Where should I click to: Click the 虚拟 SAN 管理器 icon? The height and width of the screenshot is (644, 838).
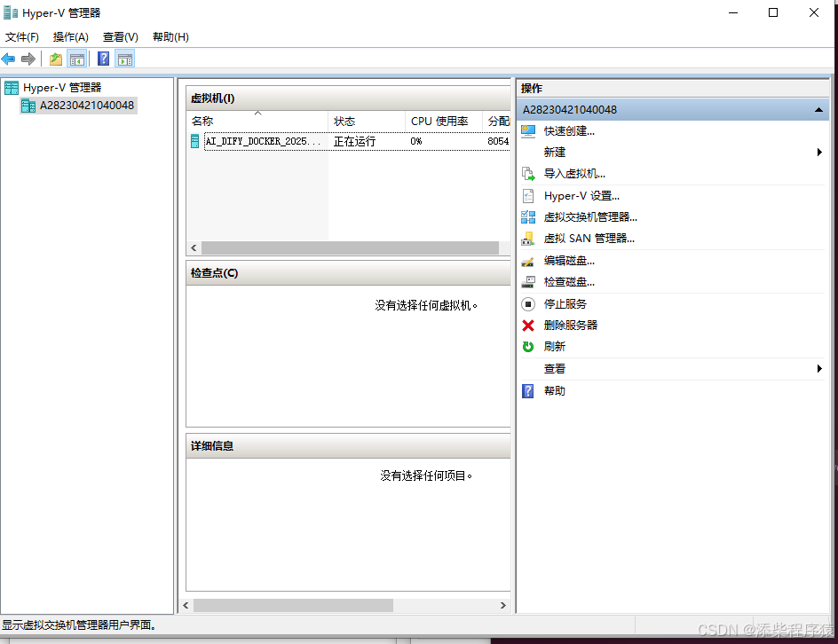pyautogui.click(x=528, y=239)
